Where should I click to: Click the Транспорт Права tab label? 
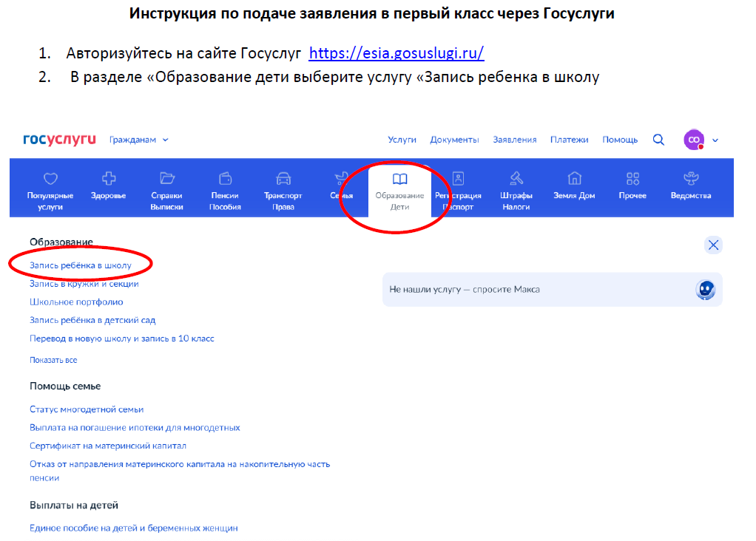point(283,201)
